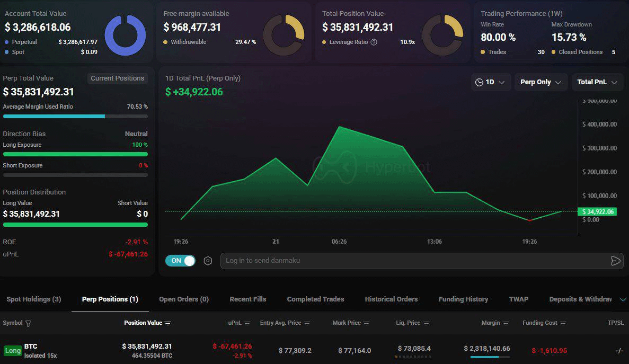Viewport: 629px width, 364px height.
Task: Click the green $34,922.06 chart price label
Action: point(597,211)
